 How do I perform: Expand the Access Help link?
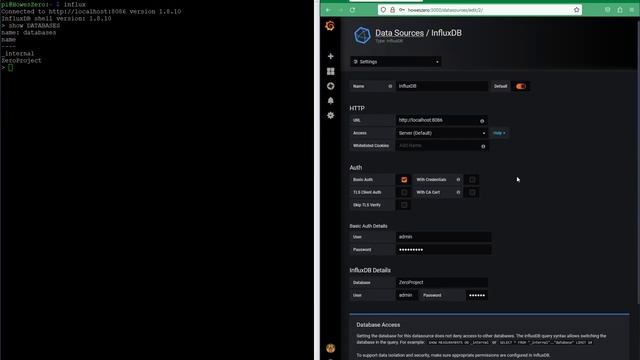[x=499, y=133]
